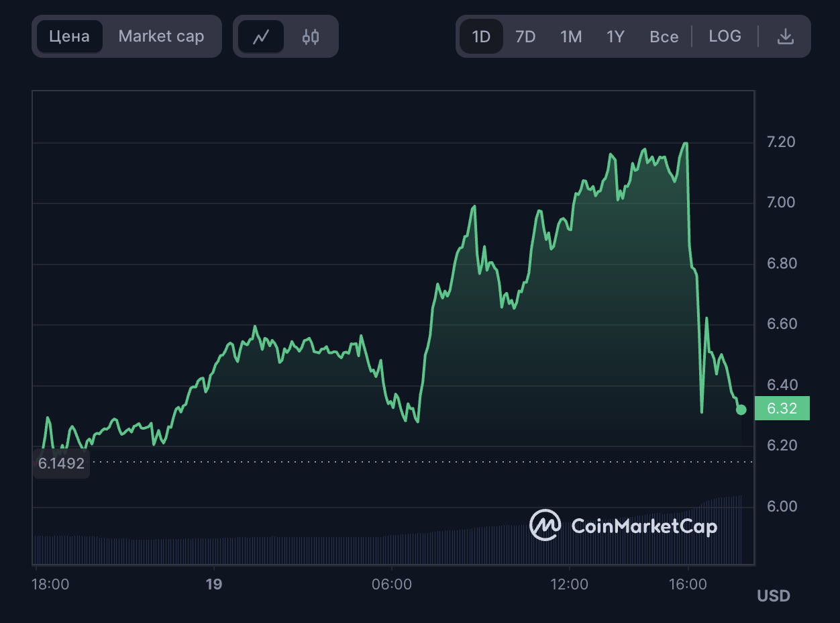
Task: Select the Цена tab
Action: click(x=69, y=36)
